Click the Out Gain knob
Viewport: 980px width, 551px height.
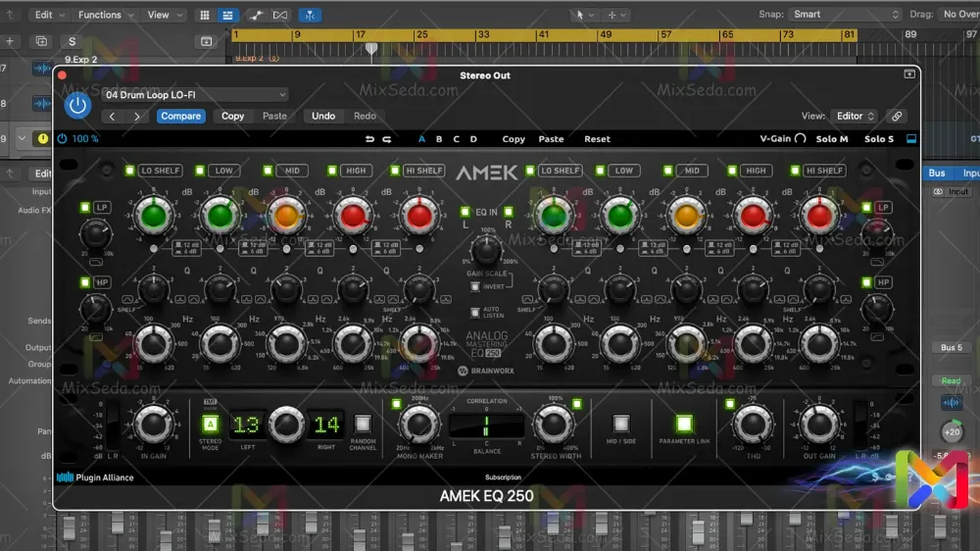tap(818, 425)
